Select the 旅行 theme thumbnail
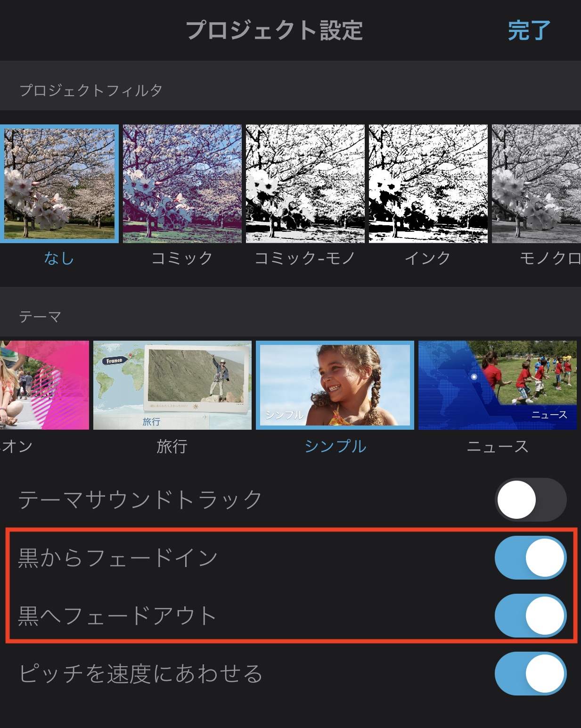This screenshot has width=581, height=728. (172, 385)
